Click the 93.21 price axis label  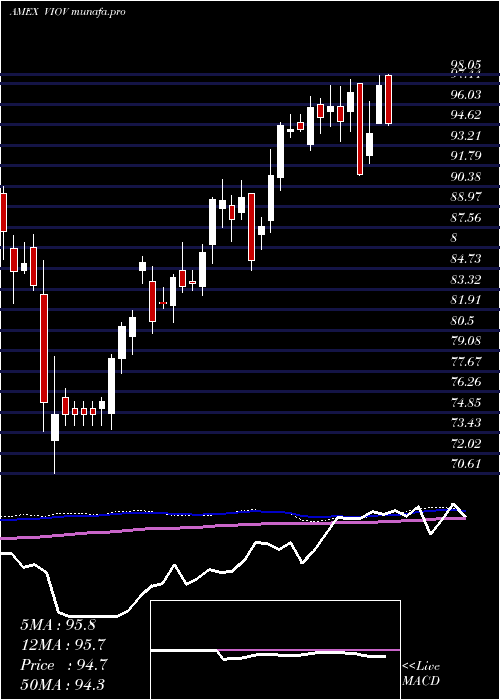[466, 136]
